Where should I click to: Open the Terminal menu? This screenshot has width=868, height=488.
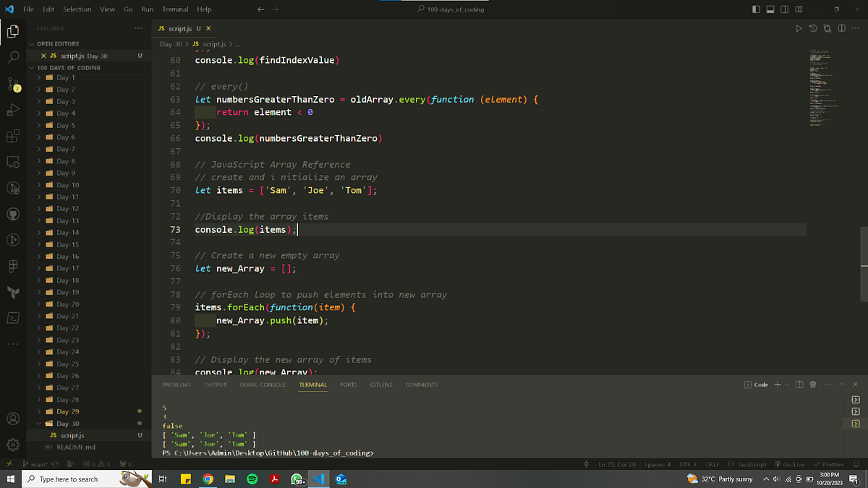point(175,9)
